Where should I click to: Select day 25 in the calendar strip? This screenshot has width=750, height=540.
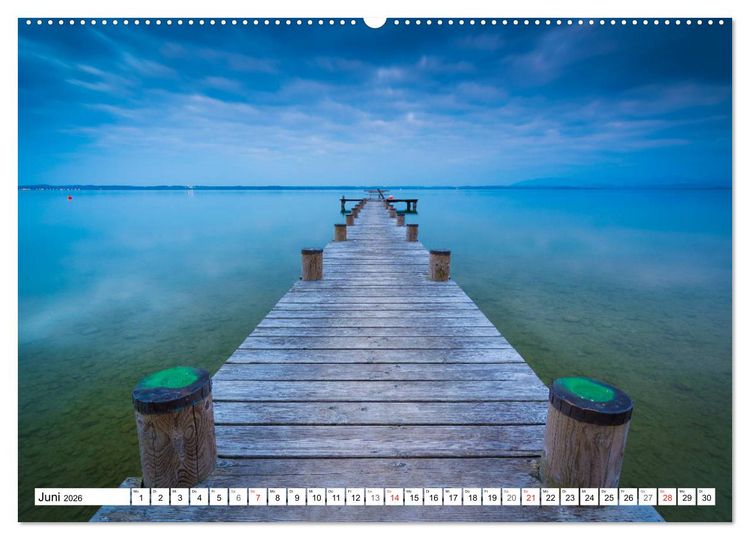pyautogui.click(x=609, y=496)
